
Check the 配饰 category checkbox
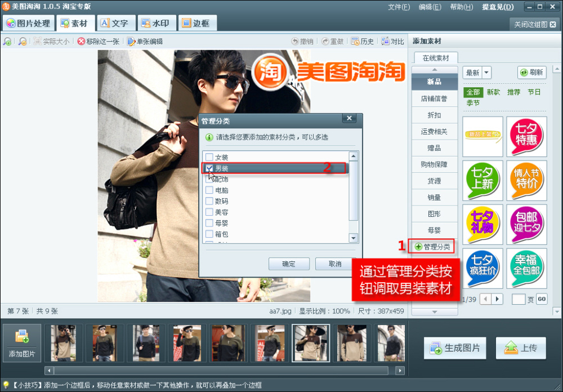click(209, 179)
